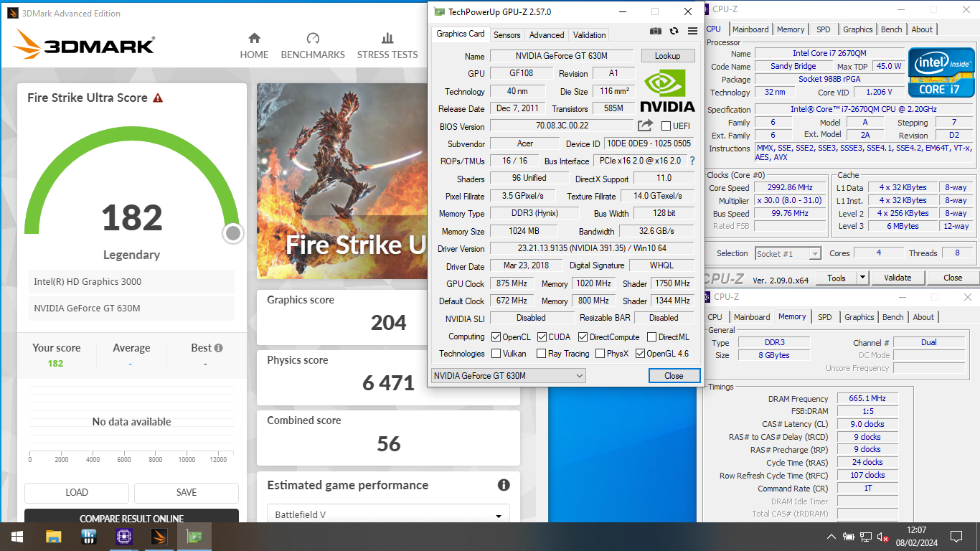Toggle DirectCompute checkbox
This screenshot has width=980, height=551.
tap(583, 336)
